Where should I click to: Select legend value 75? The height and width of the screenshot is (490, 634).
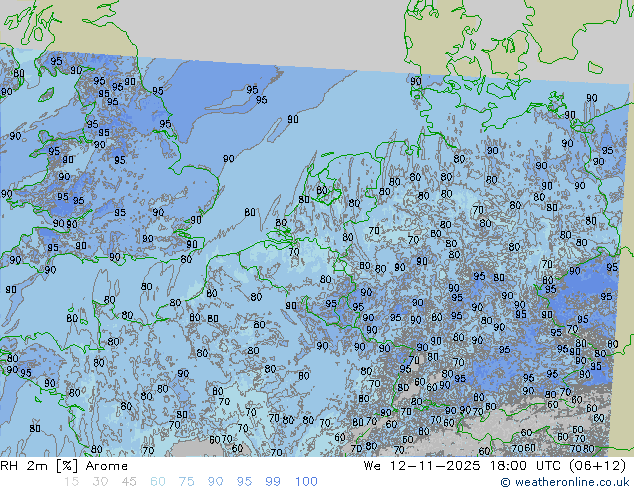[x=187, y=482]
